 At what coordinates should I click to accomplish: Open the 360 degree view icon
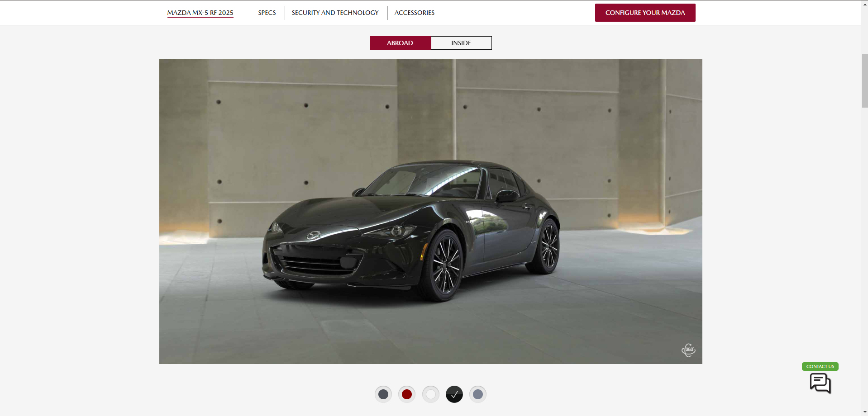click(688, 350)
